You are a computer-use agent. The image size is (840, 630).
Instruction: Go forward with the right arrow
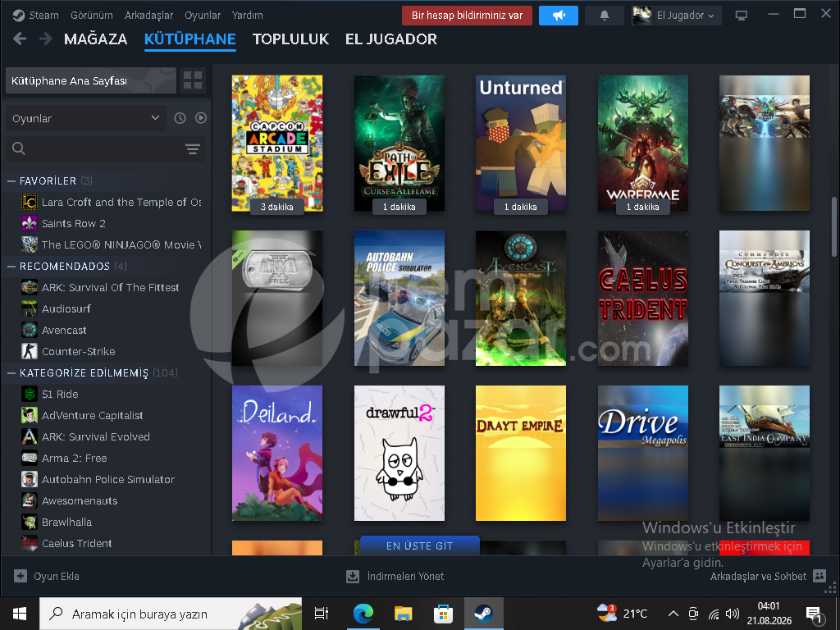coord(46,39)
